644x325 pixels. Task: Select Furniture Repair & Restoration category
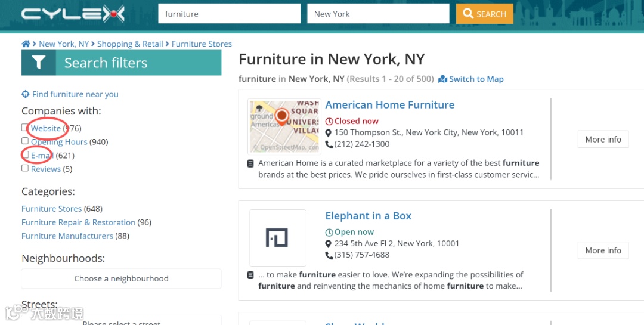(x=78, y=222)
